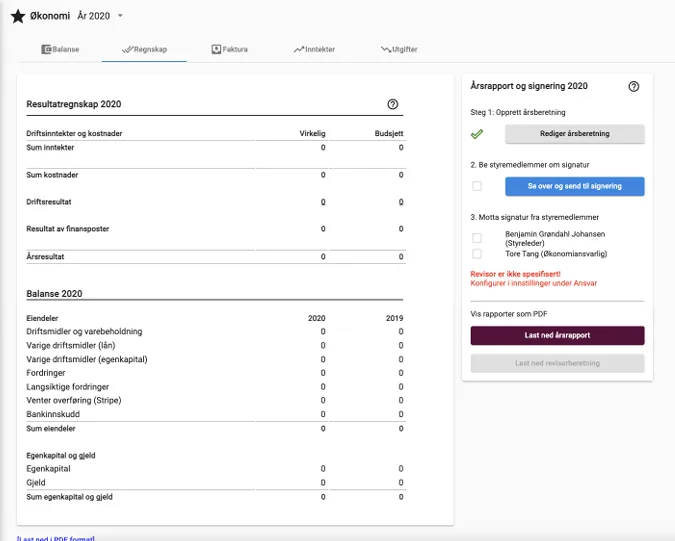Click the Inntekter trending-up icon
Image resolution: width=675 pixels, height=541 pixels.
(x=299, y=49)
